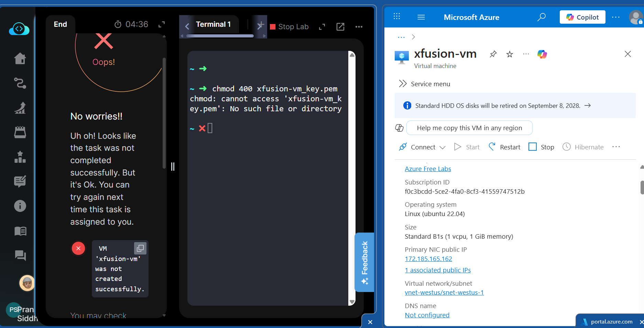The width and height of the screenshot is (644, 328).
Task: Open the growth chart rocket sidebar icon
Action: 20,108
